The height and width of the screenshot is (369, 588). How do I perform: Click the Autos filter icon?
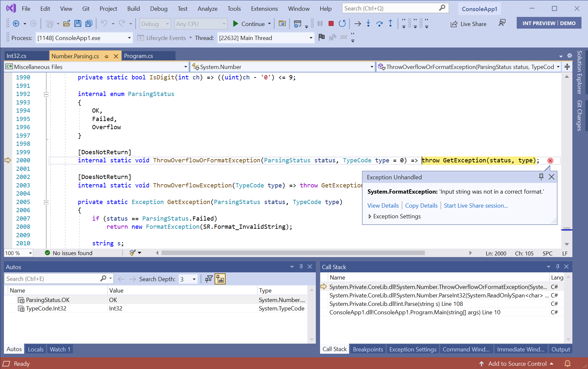(209, 279)
